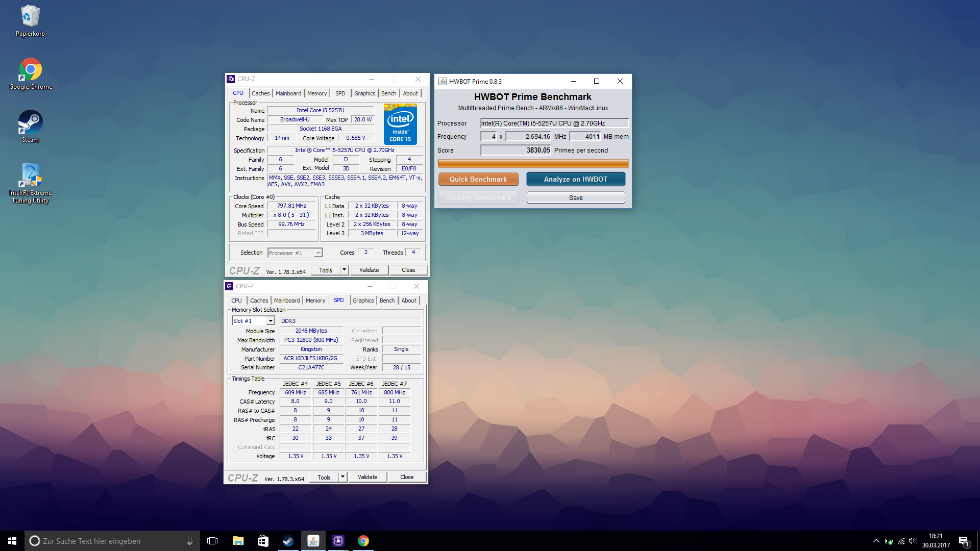
Task: Click Validate in upper CPU-Z window
Action: click(x=369, y=270)
